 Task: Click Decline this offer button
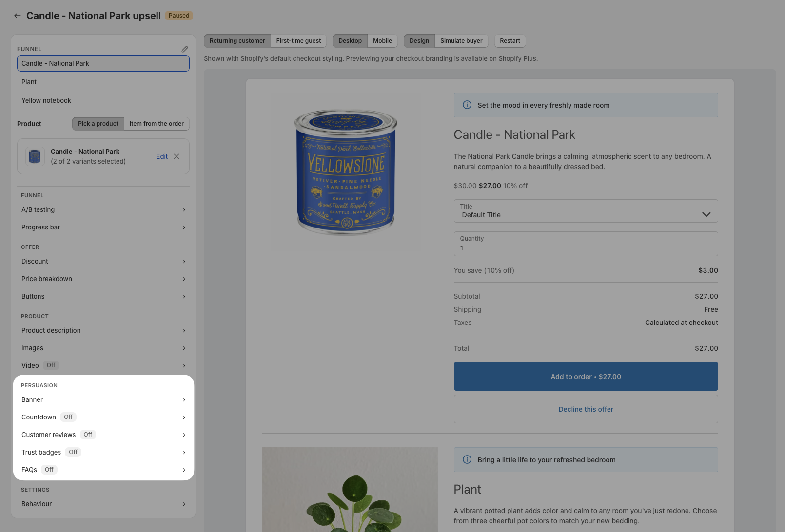586,409
